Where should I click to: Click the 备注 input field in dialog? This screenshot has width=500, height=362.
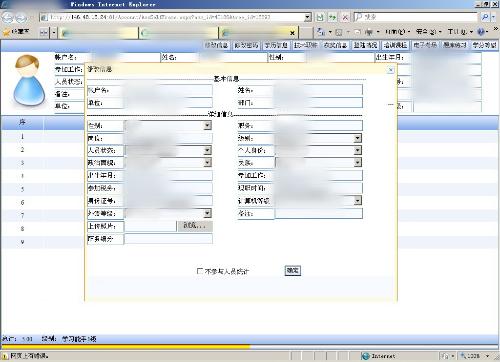[318, 213]
